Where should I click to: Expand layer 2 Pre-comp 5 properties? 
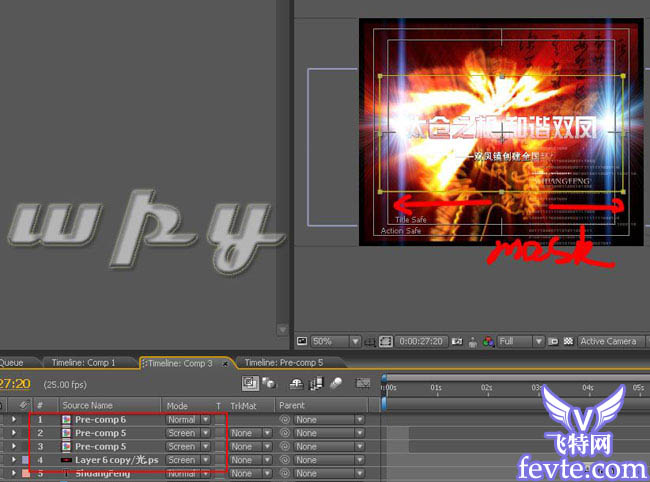[x=14, y=433]
